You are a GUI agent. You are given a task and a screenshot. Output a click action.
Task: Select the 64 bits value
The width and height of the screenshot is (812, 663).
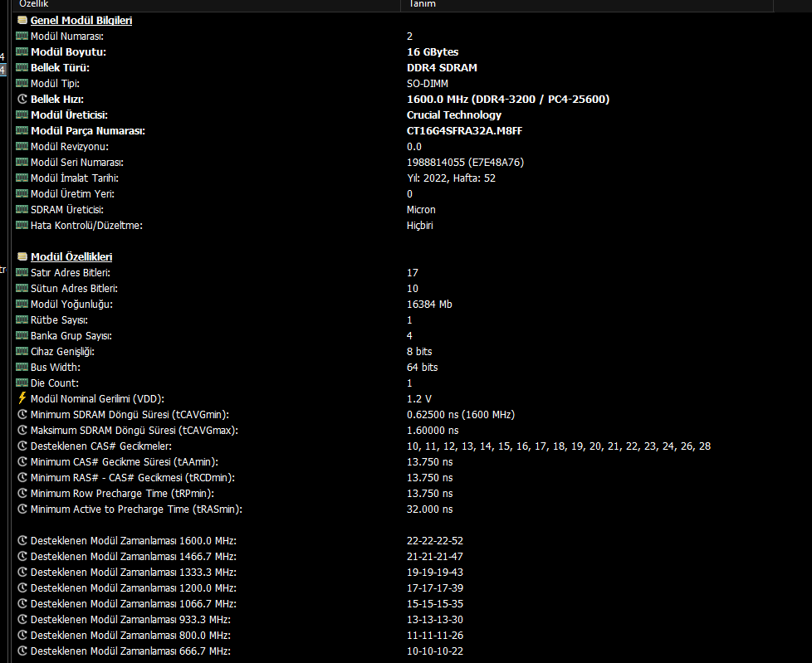coord(422,367)
